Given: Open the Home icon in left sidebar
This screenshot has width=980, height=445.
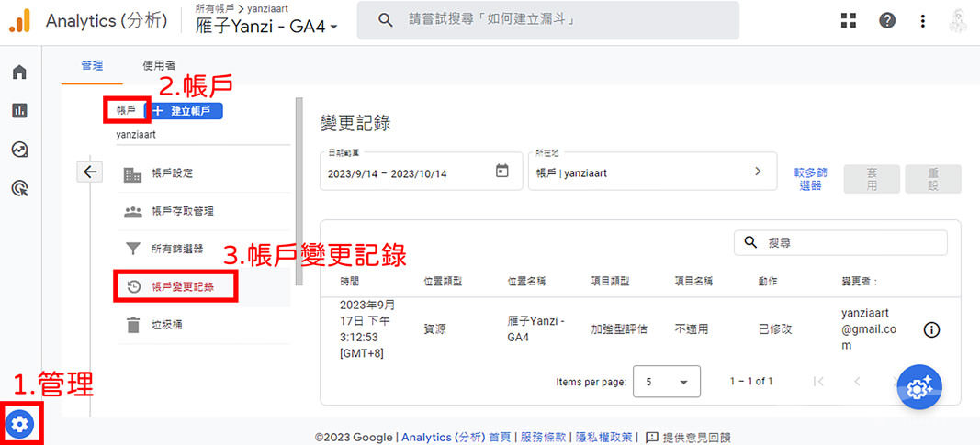Looking at the screenshot, I should point(19,72).
